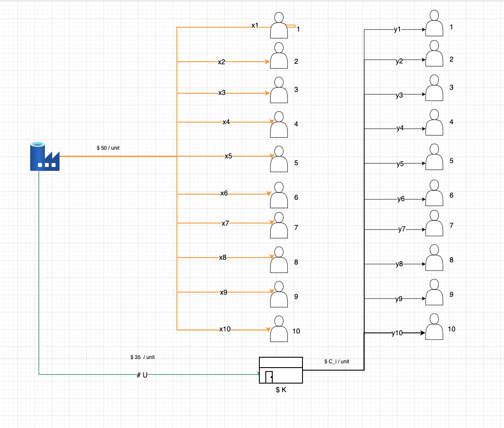Select person icon at end of y10 arrow
The height and width of the screenshot is (428, 504).
coord(434,327)
